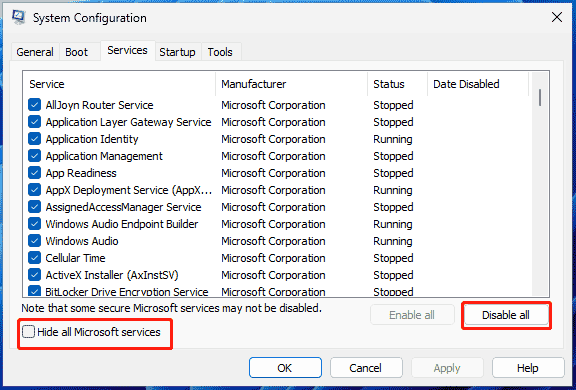576x390 pixels.
Task: Select the Application Identity service name
Action: (x=92, y=139)
